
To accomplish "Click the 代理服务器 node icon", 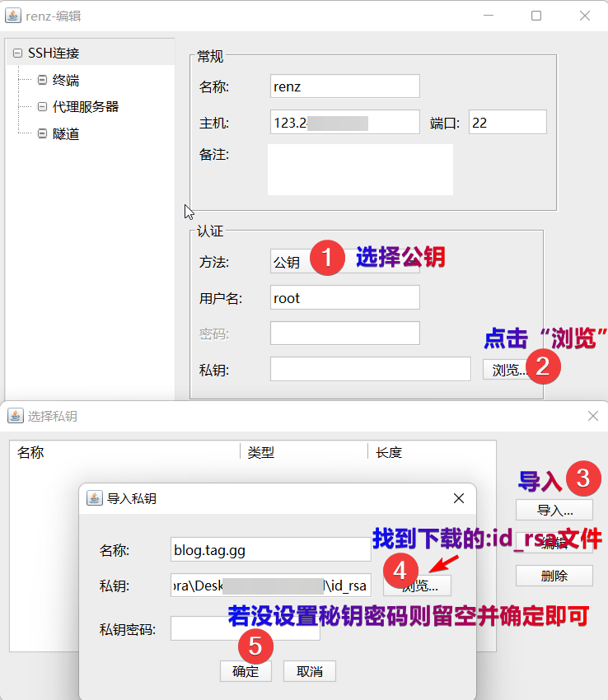I will [x=43, y=107].
